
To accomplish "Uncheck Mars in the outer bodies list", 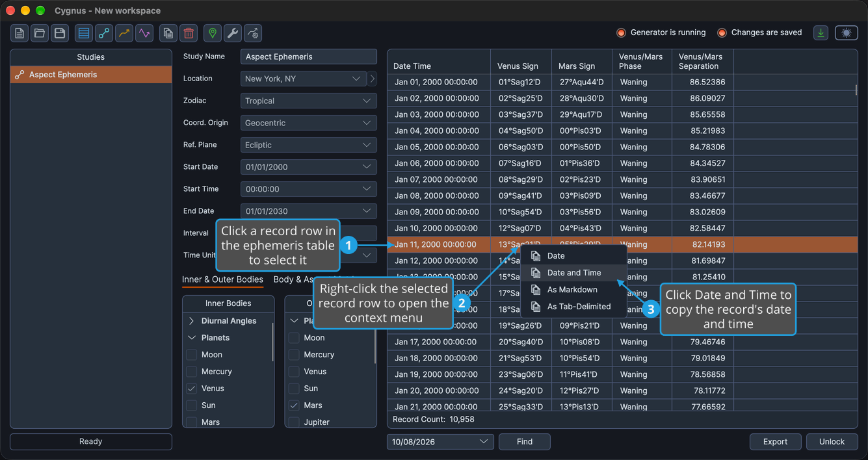I will click(x=294, y=405).
